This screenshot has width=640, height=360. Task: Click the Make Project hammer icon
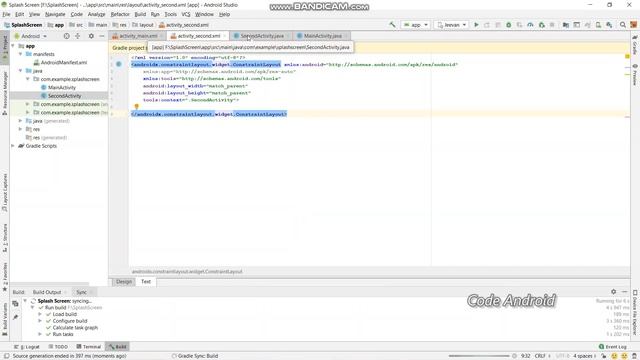(392, 25)
